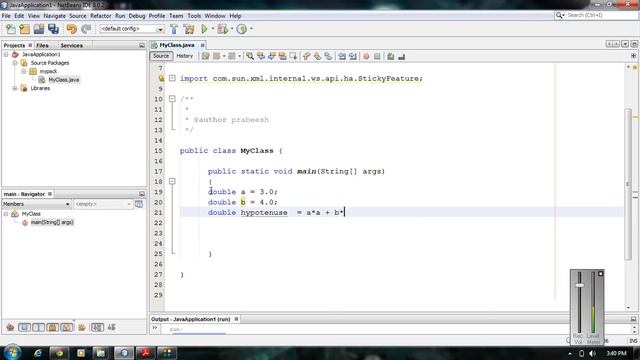This screenshot has width=640, height=360.
Task: Click the Profile Project toolbar icon
Action: [242, 29]
